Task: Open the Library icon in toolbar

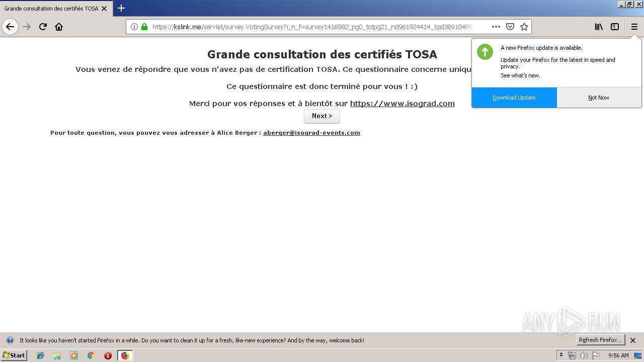Action: (599, 27)
